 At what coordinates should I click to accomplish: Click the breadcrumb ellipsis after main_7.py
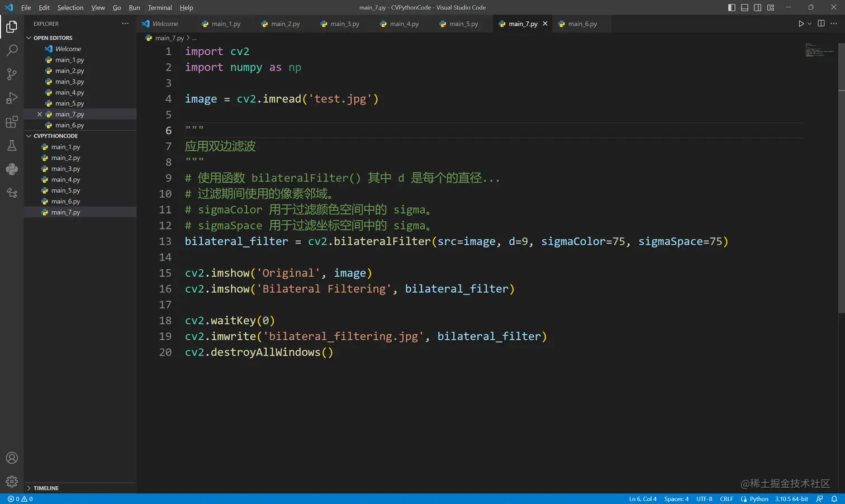[x=194, y=38]
